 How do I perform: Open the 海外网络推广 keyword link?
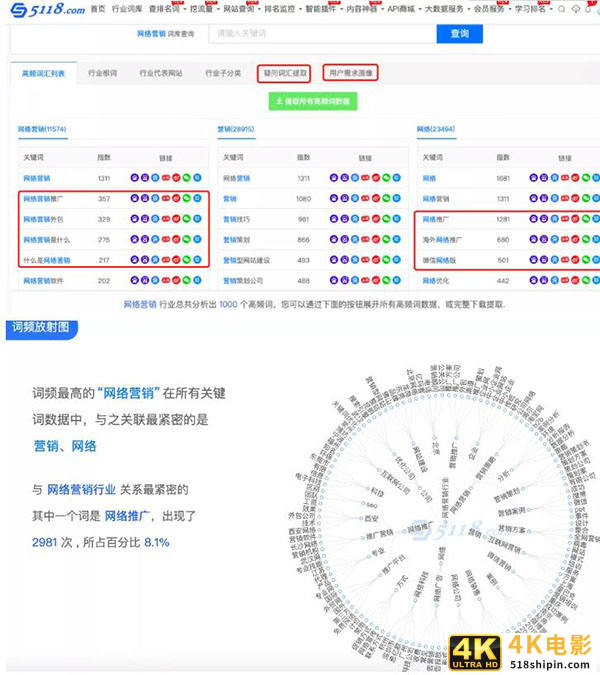pyautogui.click(x=442, y=240)
